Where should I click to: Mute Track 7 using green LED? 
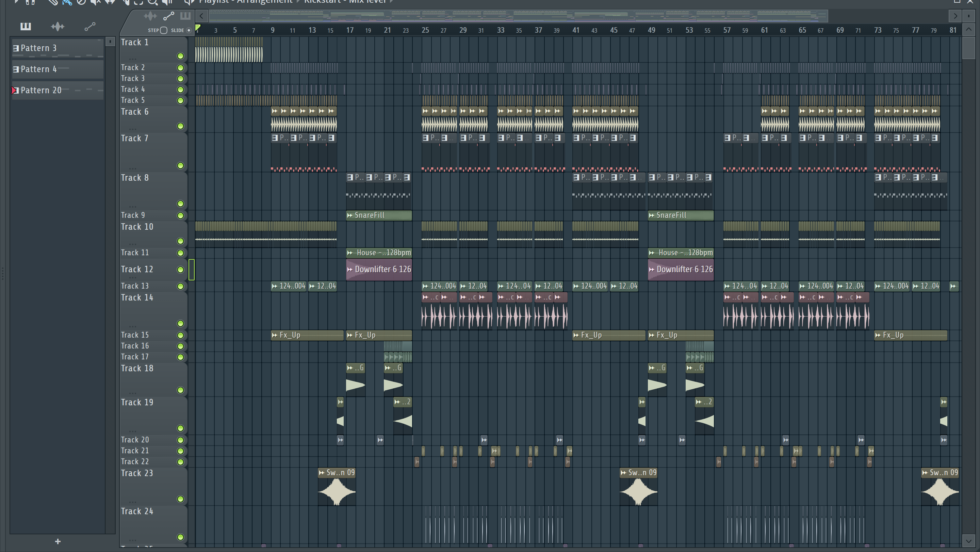tap(181, 165)
